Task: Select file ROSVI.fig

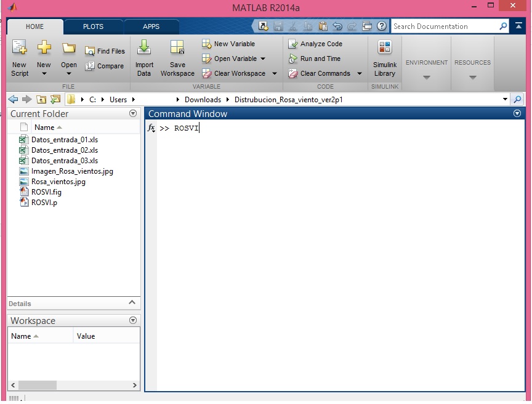Action: 41,192
